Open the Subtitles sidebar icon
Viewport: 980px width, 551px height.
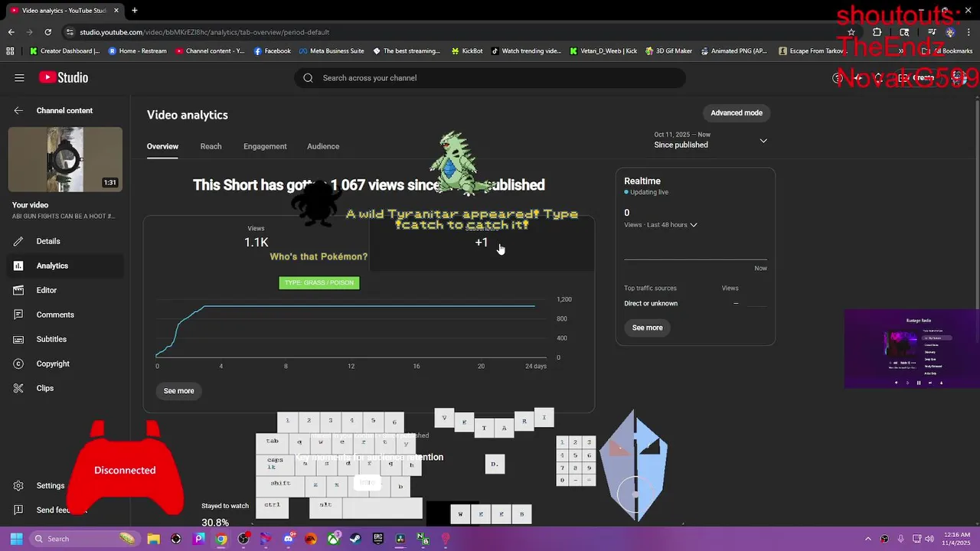pyautogui.click(x=18, y=339)
